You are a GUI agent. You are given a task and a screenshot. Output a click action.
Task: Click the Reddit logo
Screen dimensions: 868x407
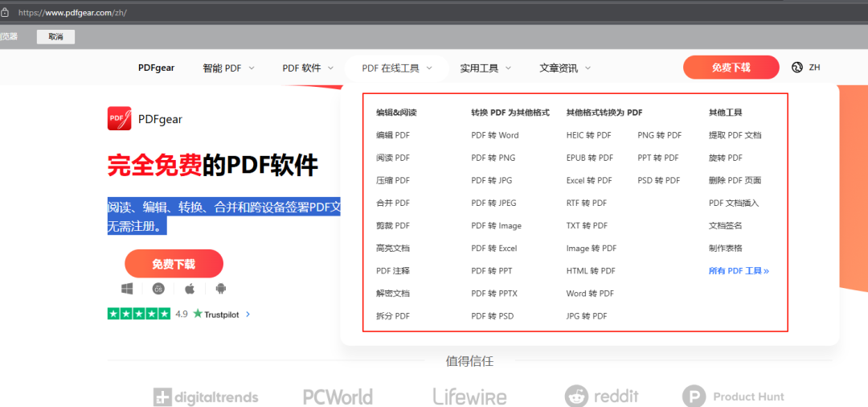[x=602, y=396]
